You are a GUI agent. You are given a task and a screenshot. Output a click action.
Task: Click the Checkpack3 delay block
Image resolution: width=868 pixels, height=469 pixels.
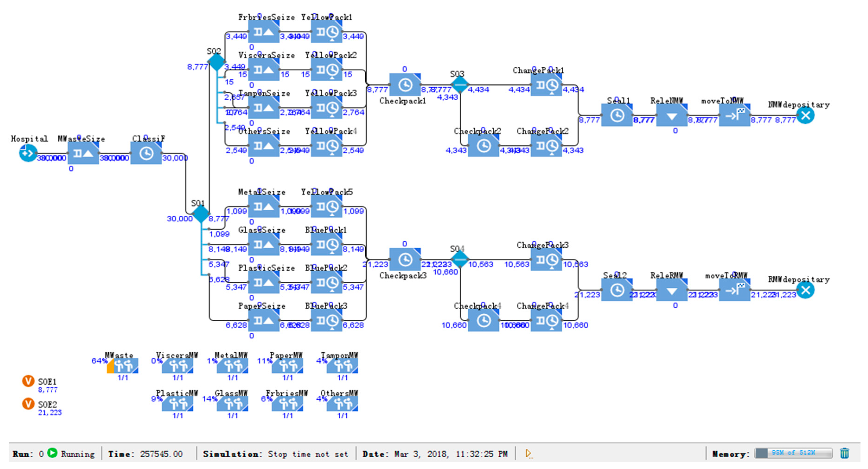[405, 259]
